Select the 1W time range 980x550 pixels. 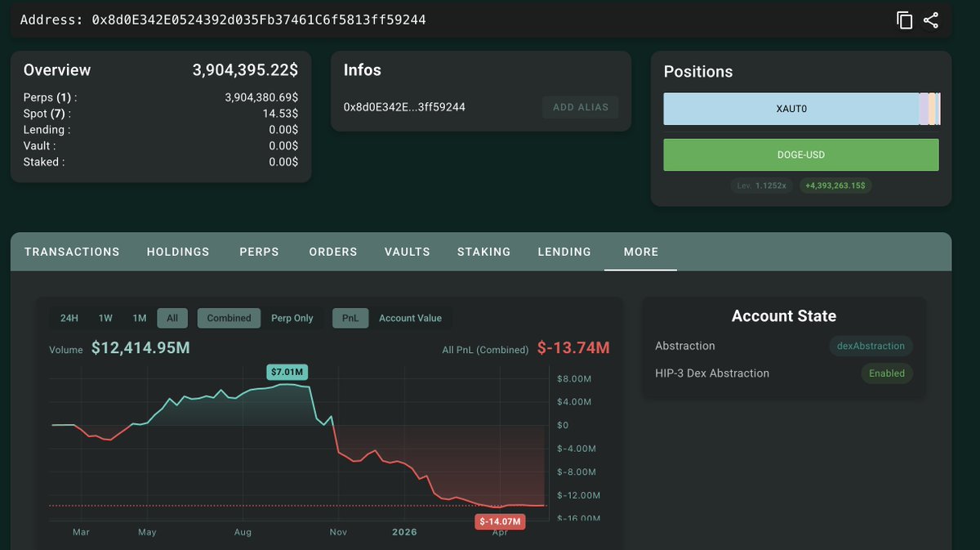pyautogui.click(x=105, y=318)
